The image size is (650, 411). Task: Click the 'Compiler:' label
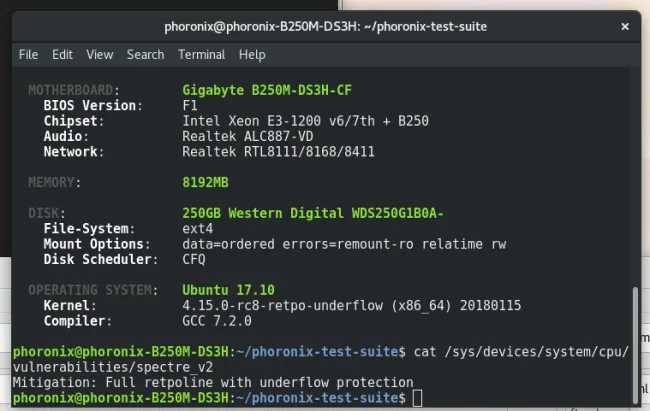point(78,321)
